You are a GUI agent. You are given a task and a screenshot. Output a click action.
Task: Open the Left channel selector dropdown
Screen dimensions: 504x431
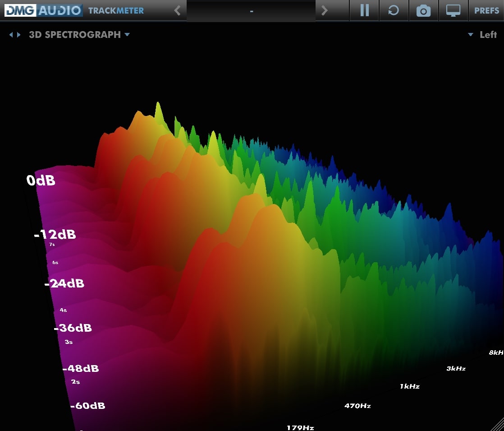point(470,34)
